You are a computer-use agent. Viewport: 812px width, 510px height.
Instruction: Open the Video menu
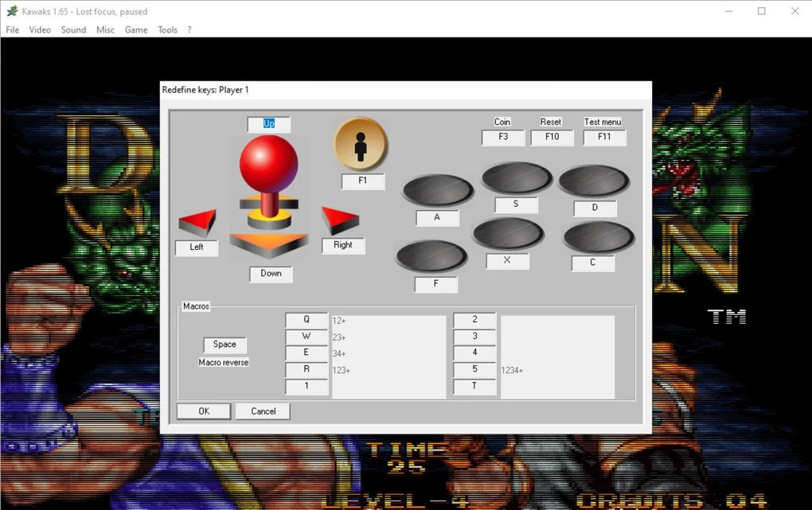(x=40, y=30)
